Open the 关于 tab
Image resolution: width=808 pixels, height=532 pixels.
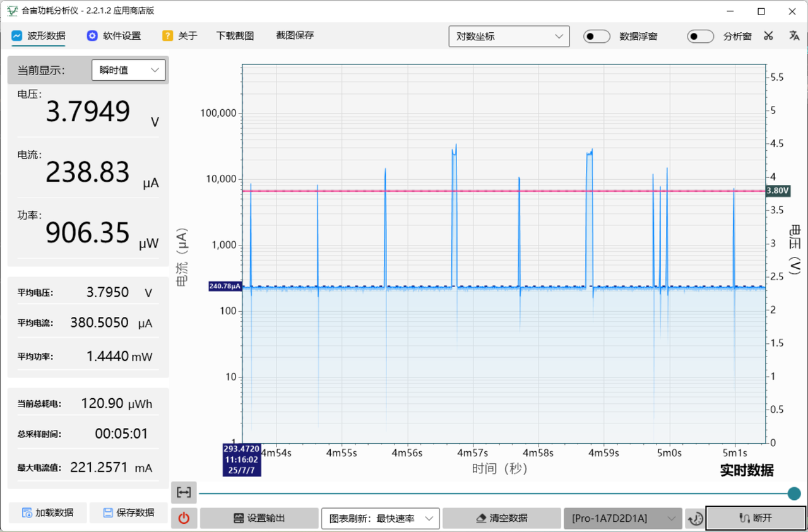180,36
